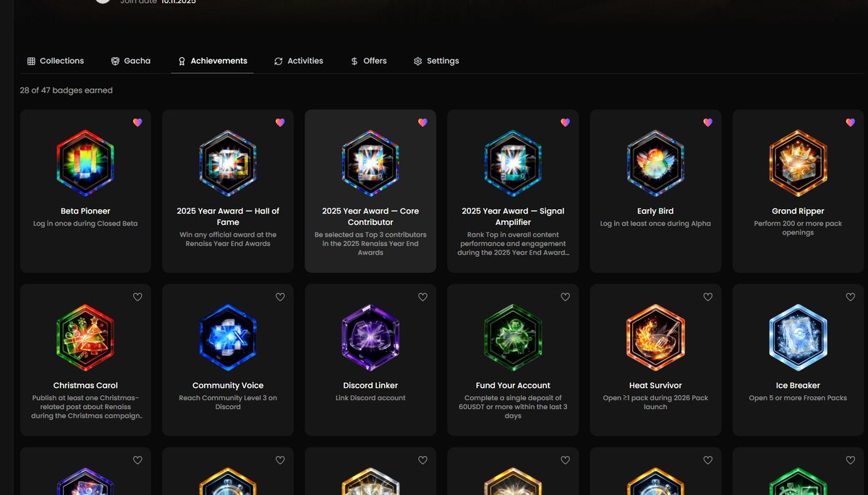Click "2025 Year Award — Hall of Fame" title
The height and width of the screenshot is (495, 868).
tap(228, 216)
